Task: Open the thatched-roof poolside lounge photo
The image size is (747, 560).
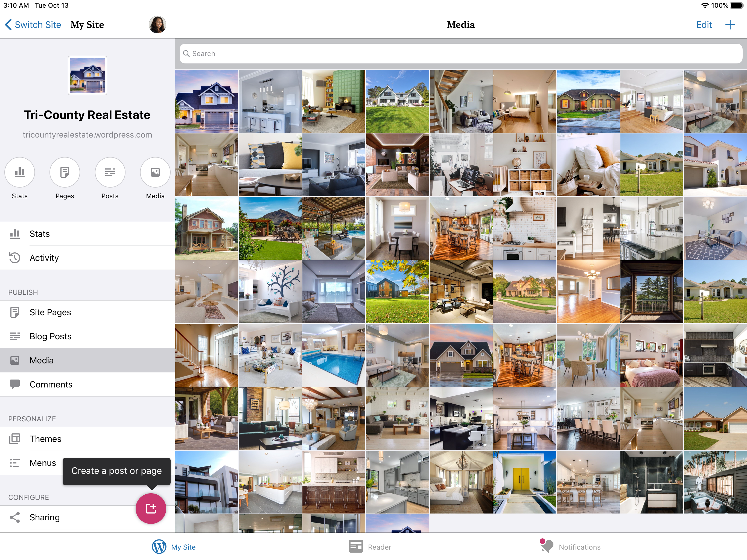Action: point(334,228)
